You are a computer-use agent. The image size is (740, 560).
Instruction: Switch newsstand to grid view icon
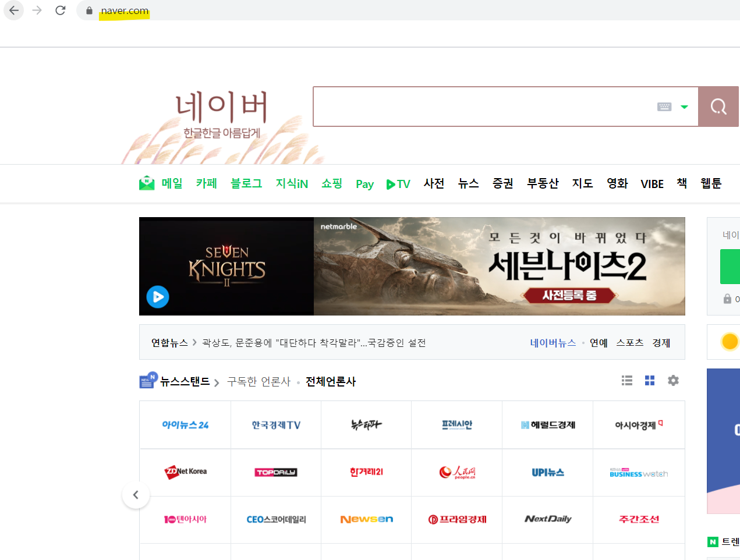tap(650, 381)
